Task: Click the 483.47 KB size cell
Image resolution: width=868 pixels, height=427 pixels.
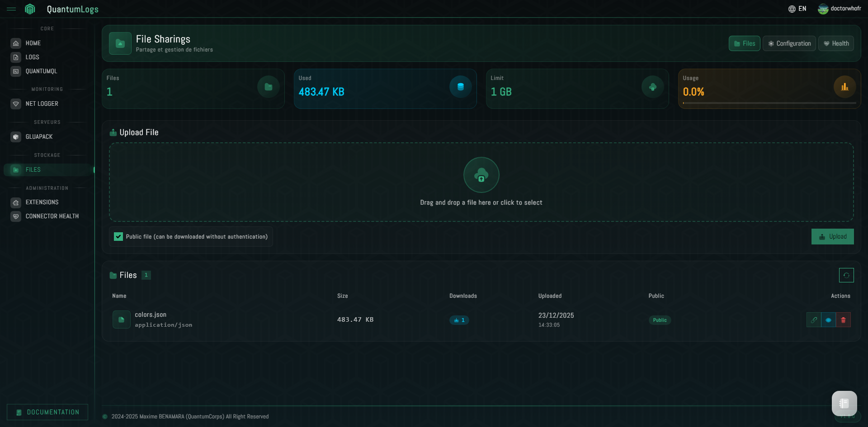Action: 355,319
